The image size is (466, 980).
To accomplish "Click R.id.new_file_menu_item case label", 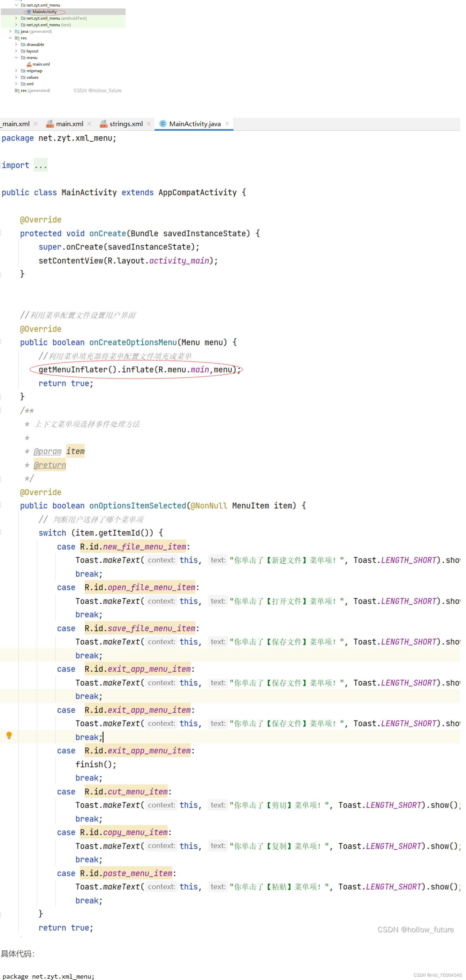I will [133, 547].
